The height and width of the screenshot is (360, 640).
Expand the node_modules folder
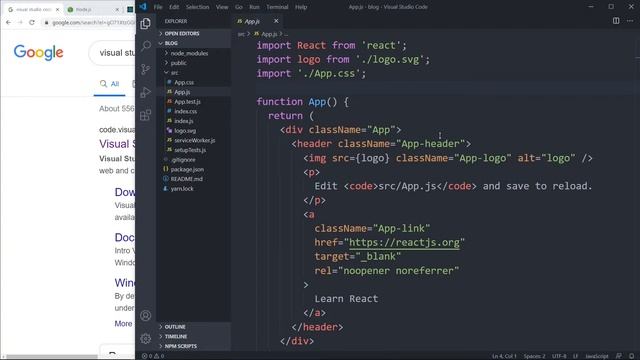pos(193,53)
